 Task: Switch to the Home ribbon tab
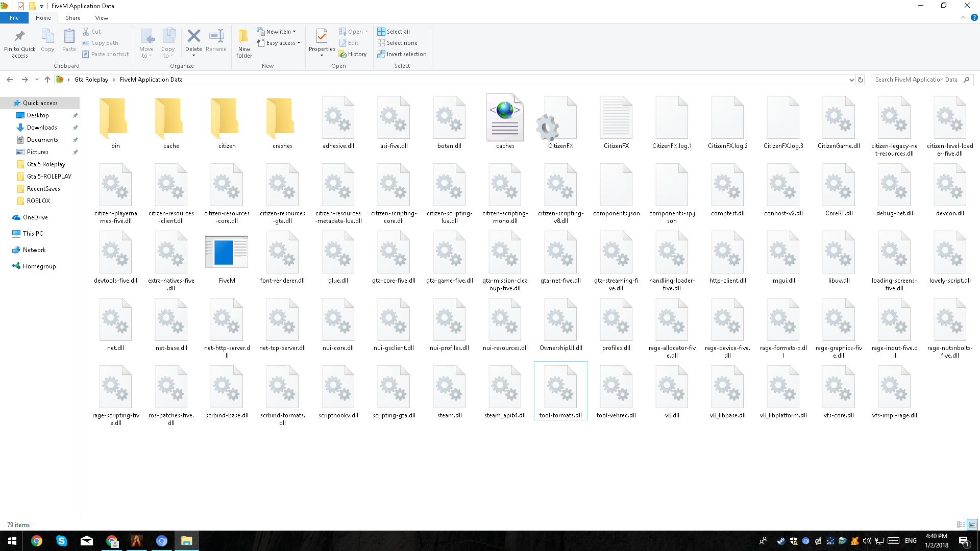point(43,18)
